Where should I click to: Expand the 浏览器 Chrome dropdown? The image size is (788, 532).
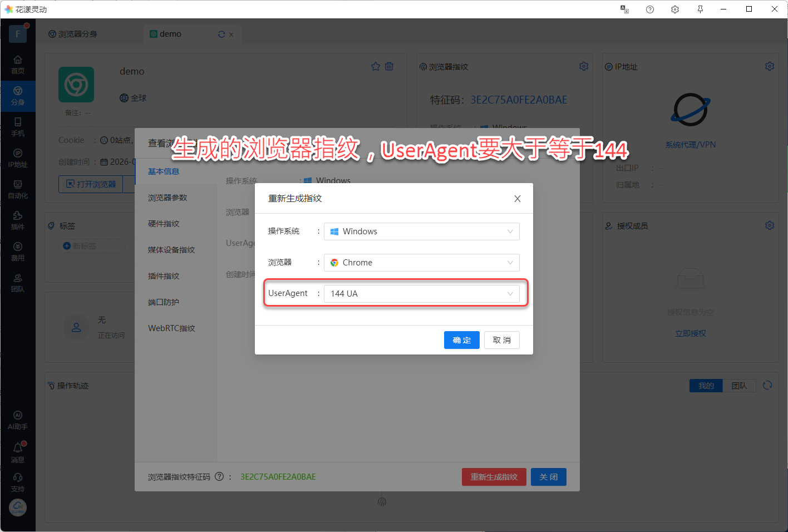pos(421,263)
